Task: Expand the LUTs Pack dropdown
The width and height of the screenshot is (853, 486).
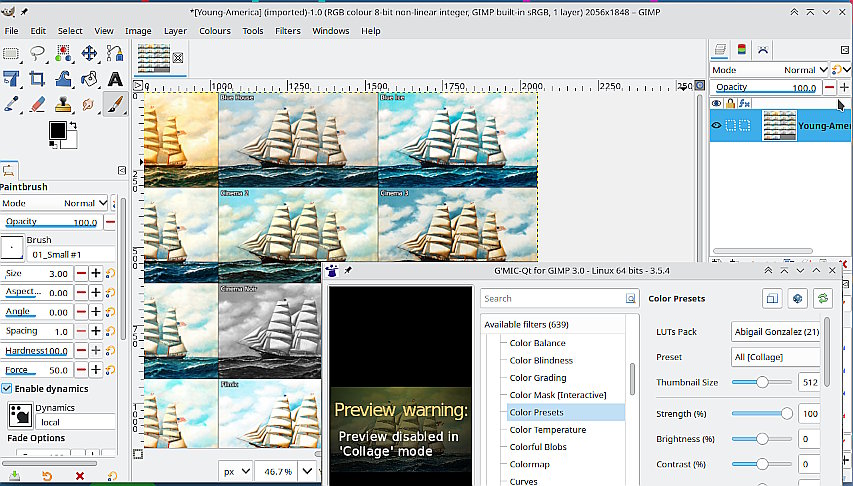Action: (x=777, y=332)
